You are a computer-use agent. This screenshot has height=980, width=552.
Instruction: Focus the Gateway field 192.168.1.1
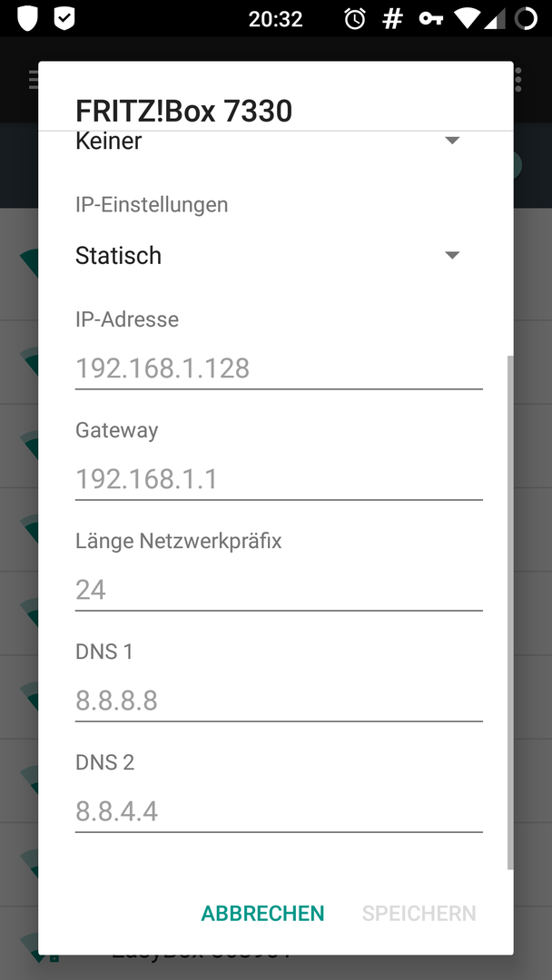(279, 480)
